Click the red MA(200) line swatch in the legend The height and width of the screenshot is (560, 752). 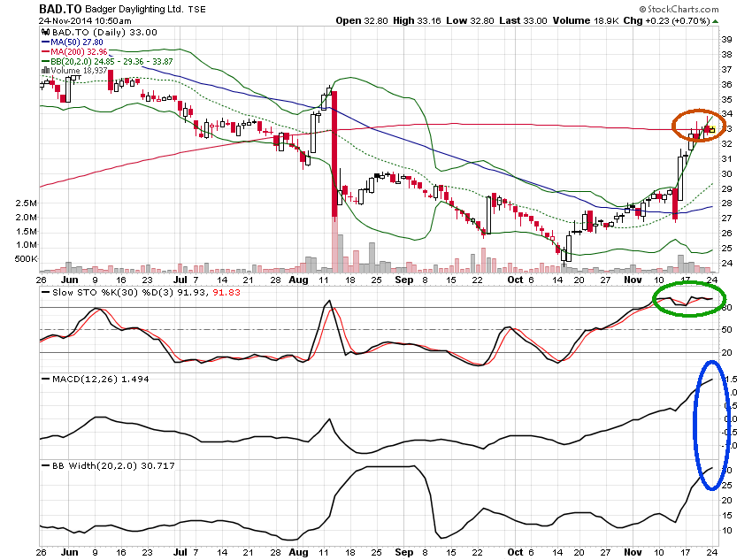[x=45, y=52]
